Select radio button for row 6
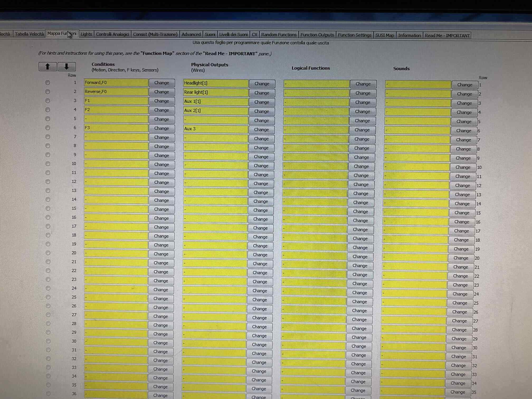The image size is (532, 399). tap(47, 128)
